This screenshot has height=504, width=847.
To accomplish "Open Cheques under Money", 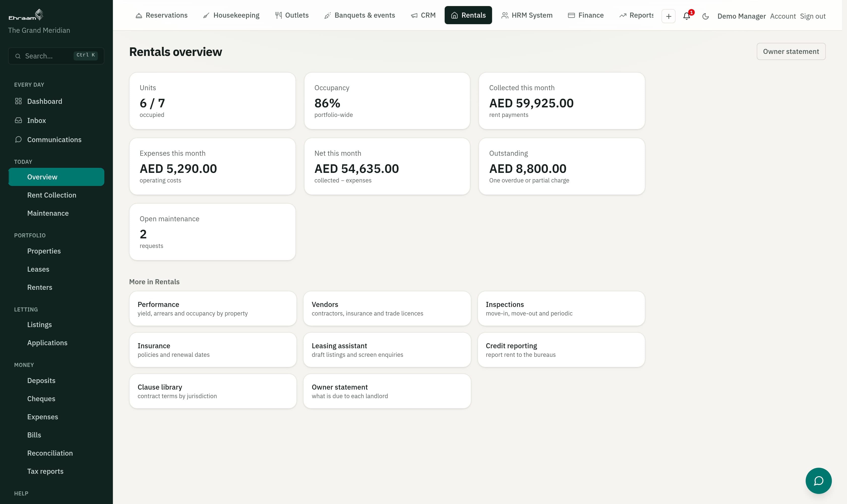I will click(x=56, y=399).
